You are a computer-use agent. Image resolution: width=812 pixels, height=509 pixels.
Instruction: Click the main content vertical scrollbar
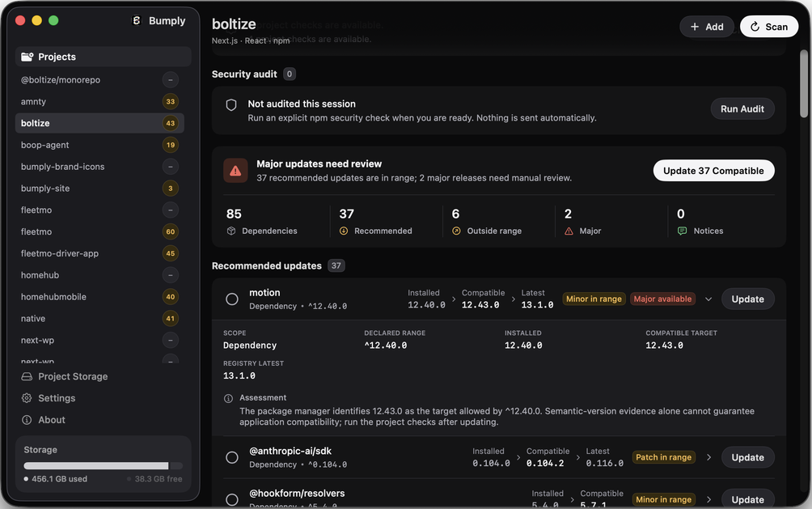804,83
